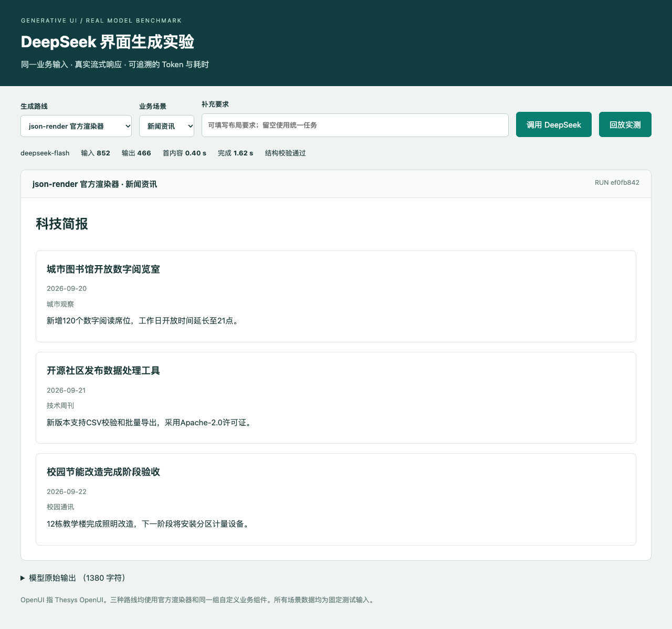This screenshot has height=629, width=672.
Task: Click the OpenUI 指 Thesys OpenUI footer note
Action: [198, 600]
